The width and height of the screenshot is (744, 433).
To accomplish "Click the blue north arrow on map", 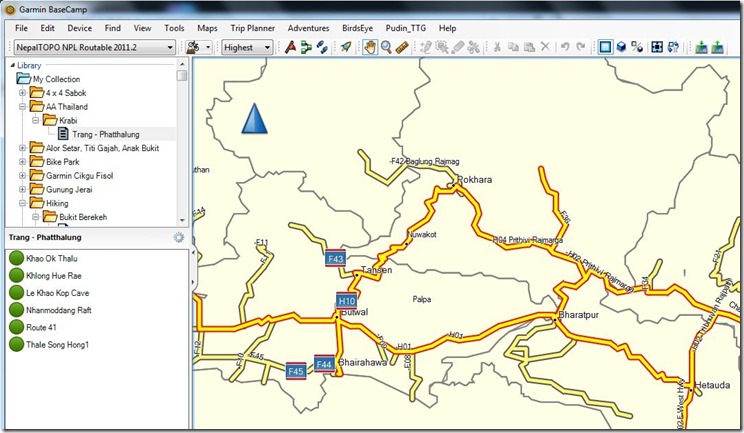I will 254,119.
